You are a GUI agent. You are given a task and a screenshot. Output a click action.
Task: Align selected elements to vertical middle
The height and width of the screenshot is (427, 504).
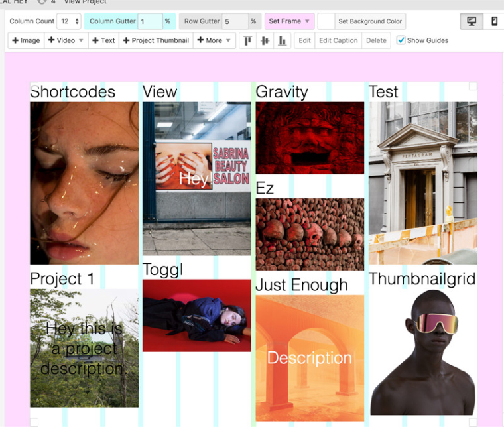265,40
